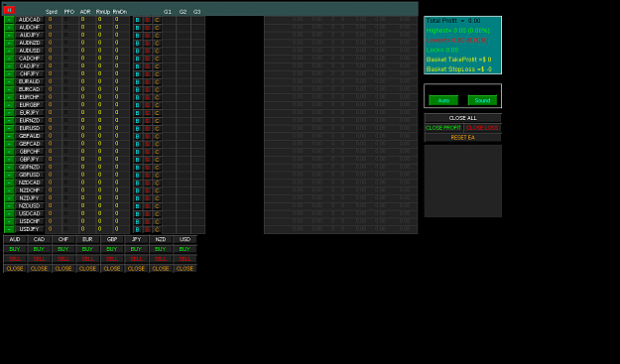This screenshot has width=620, height=364.
Task: Click the S sell icon for AUDUSD
Action: coord(147,51)
